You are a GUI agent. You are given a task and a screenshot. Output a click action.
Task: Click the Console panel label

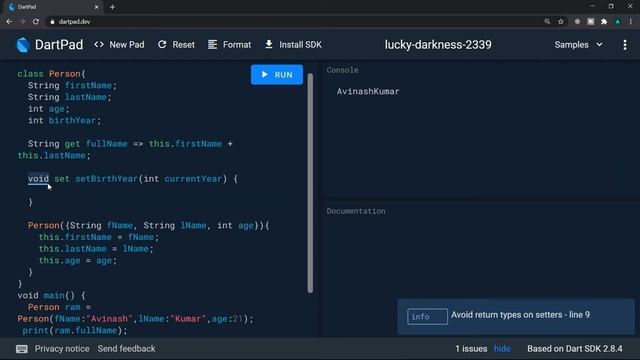click(342, 70)
